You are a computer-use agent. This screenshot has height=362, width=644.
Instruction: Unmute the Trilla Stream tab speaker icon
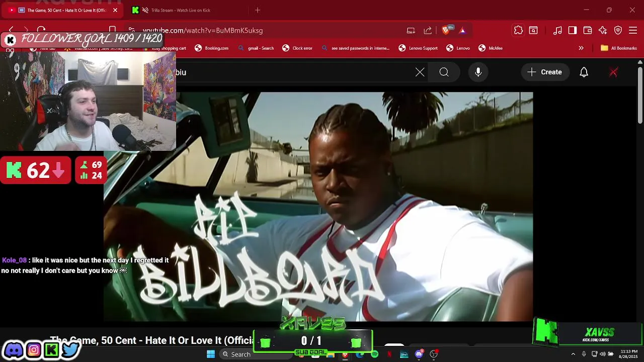click(145, 10)
